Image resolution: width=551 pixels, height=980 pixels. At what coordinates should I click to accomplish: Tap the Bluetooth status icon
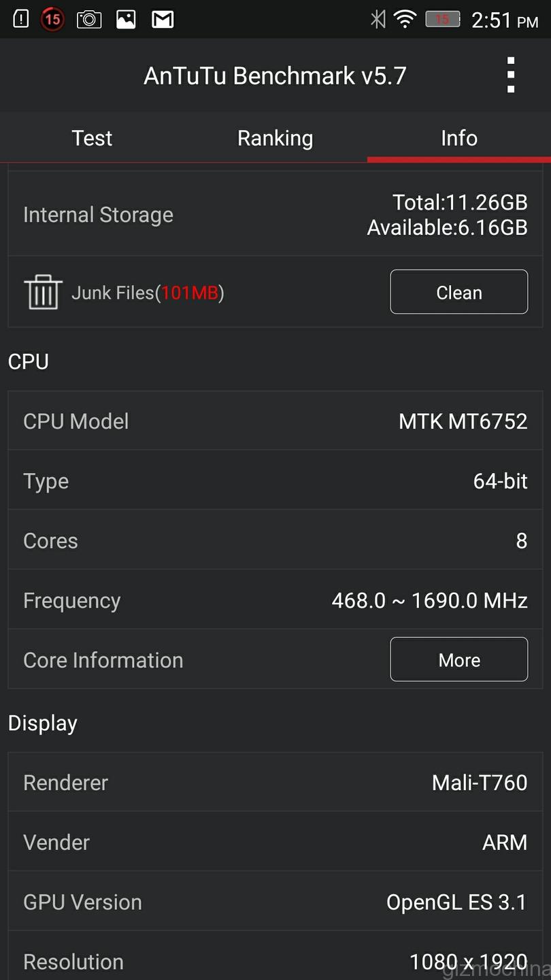378,19
